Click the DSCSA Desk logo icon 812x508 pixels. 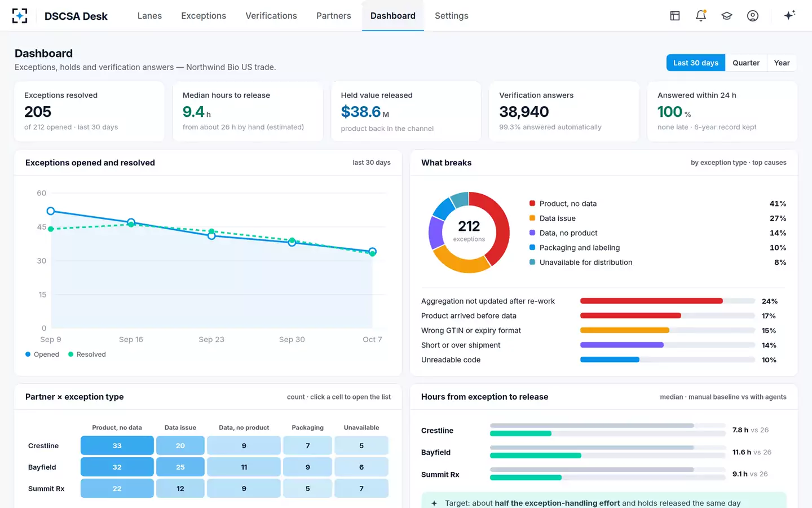click(20, 16)
